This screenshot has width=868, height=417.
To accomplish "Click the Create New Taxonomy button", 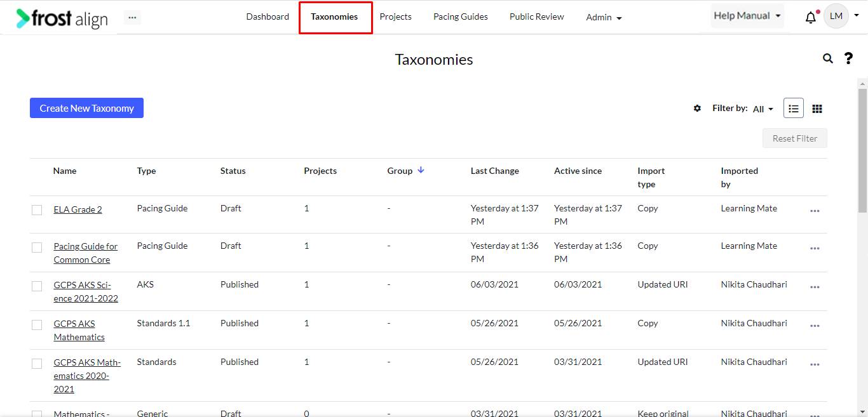I will 86,108.
